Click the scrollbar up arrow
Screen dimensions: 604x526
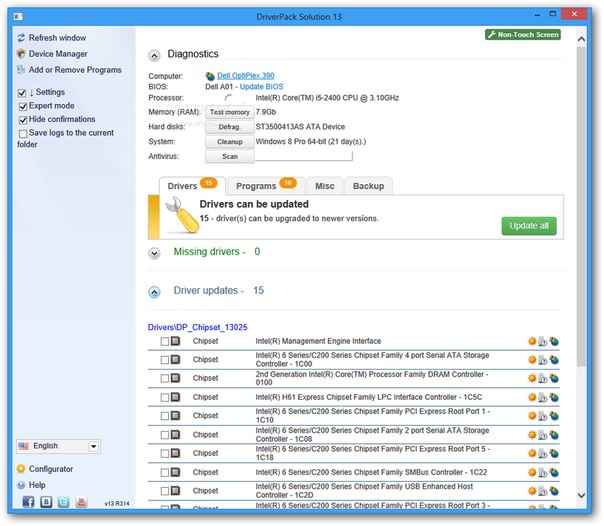(581, 39)
